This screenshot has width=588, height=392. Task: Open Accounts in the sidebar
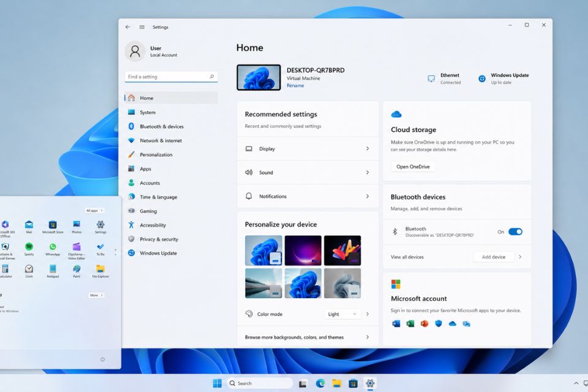pos(171,183)
